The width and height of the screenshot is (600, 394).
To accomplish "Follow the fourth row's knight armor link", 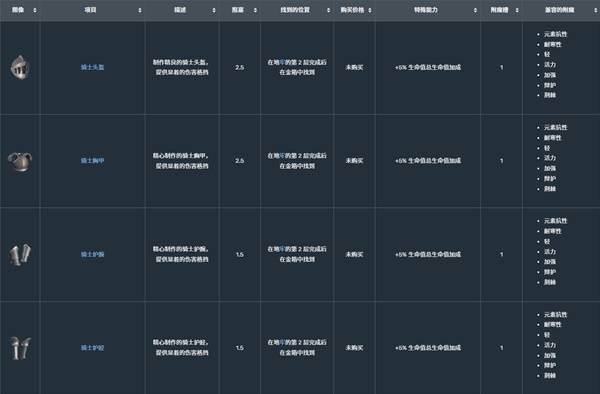I will [92, 348].
